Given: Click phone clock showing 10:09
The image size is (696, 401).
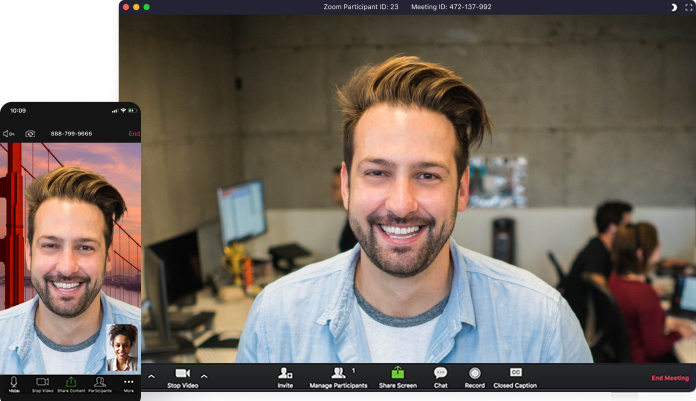Looking at the screenshot, I should [18, 111].
